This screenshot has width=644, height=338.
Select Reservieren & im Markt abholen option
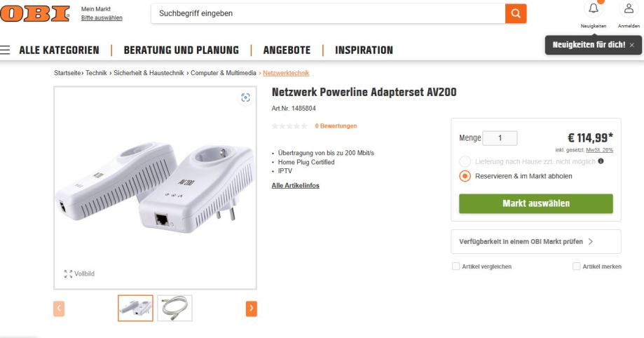(464, 176)
